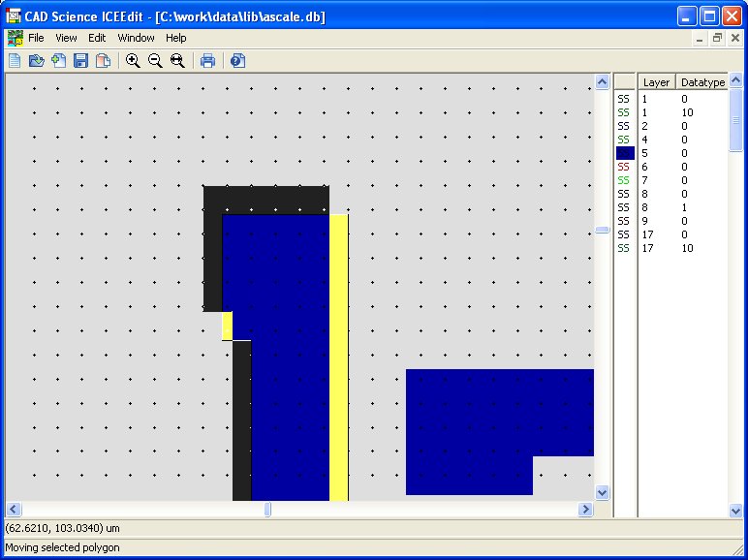Click the canvas horizontal scrollbar right arrow

coord(585,510)
